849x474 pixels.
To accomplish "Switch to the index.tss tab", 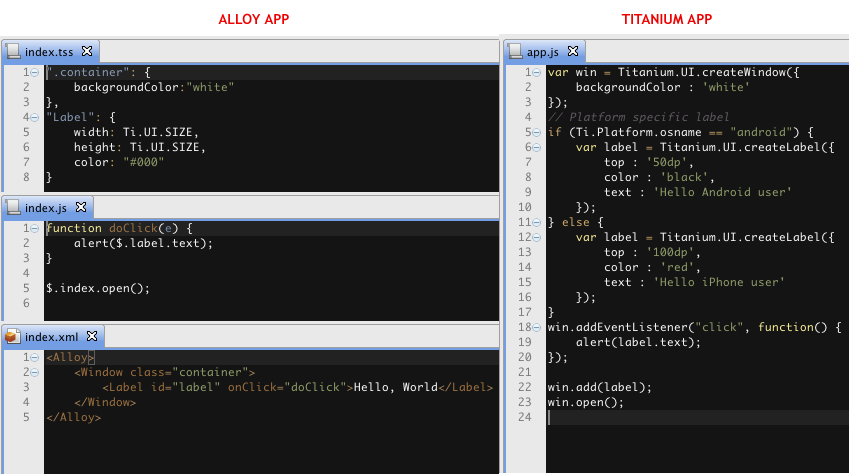I will tap(50, 52).
